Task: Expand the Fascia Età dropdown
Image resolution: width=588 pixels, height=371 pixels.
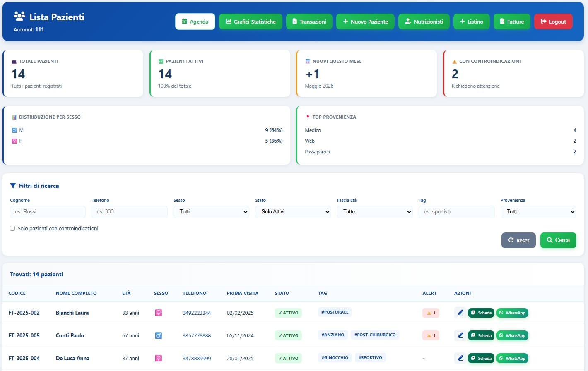Action: point(375,212)
